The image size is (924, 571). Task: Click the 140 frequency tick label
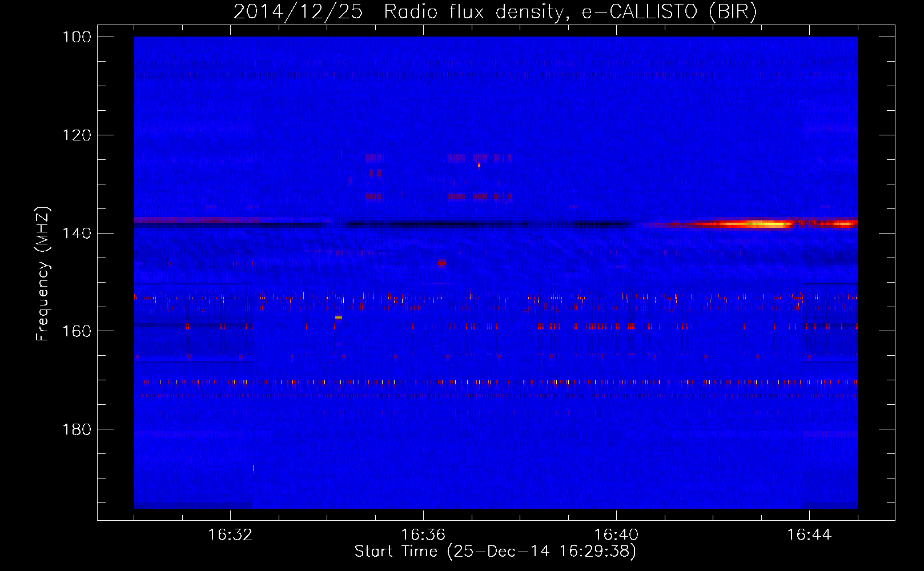point(77,233)
